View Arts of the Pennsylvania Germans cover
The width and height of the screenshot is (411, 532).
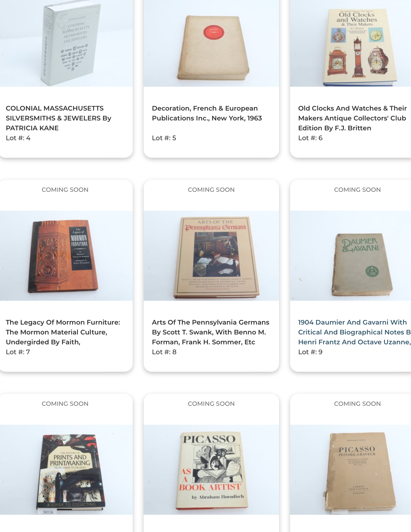211,255
